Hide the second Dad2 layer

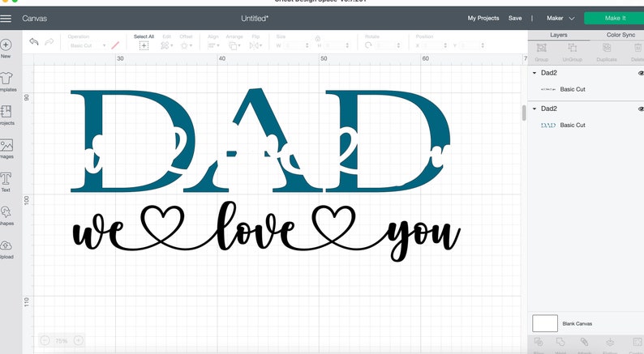(641, 109)
